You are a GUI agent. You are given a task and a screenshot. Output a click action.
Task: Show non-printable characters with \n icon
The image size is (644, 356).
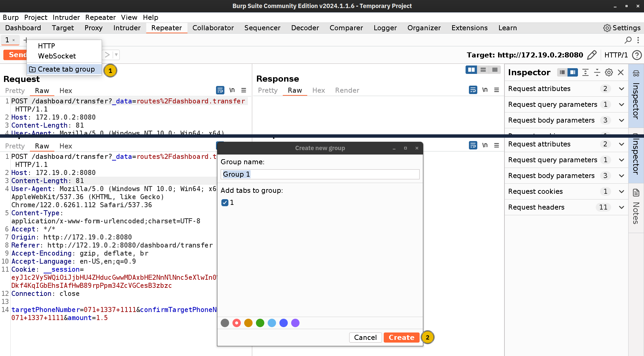pos(232,90)
